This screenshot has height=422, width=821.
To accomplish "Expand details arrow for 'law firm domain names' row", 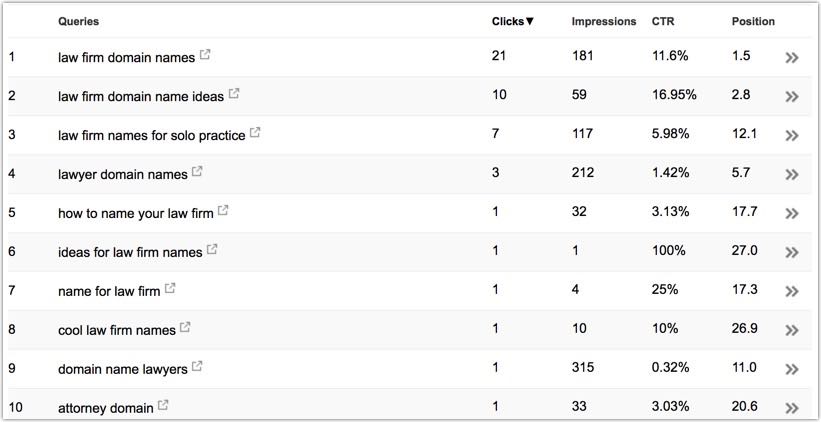I will [792, 58].
